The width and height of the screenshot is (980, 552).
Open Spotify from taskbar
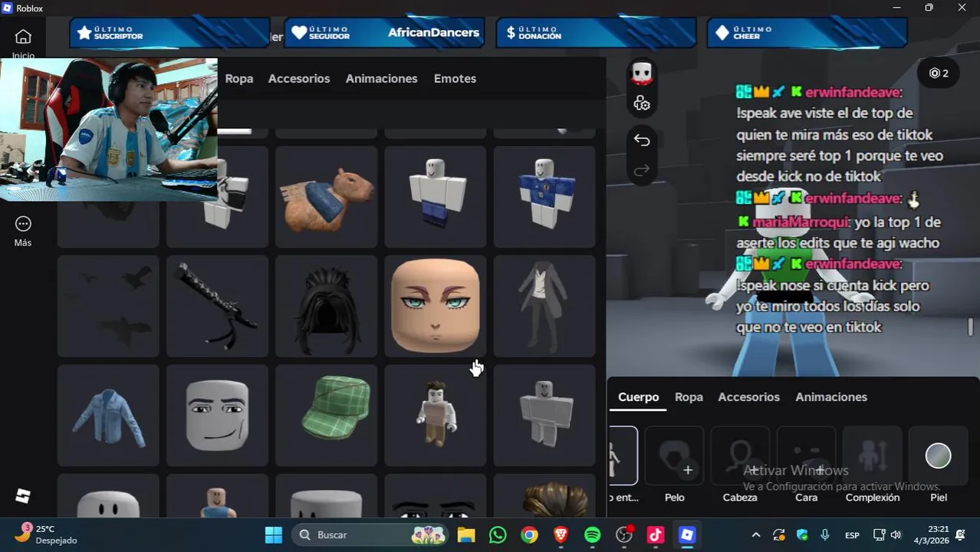tap(593, 535)
